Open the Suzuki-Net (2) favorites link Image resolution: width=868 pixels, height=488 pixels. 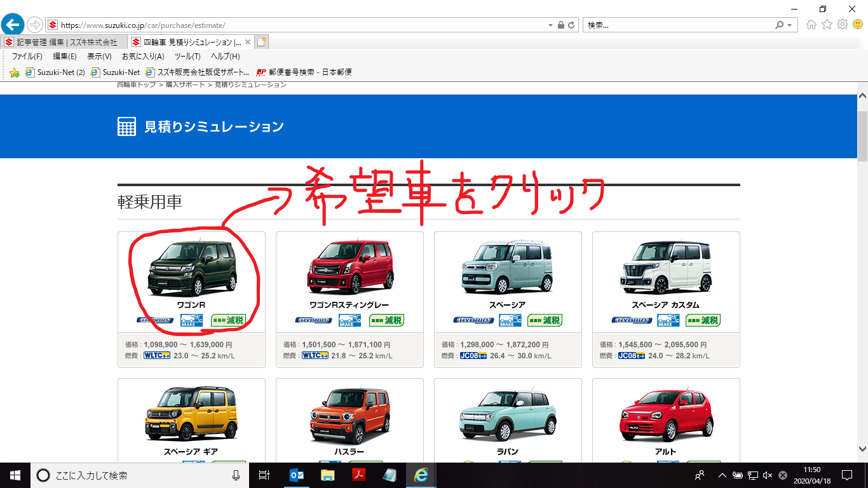pyautogui.click(x=55, y=72)
